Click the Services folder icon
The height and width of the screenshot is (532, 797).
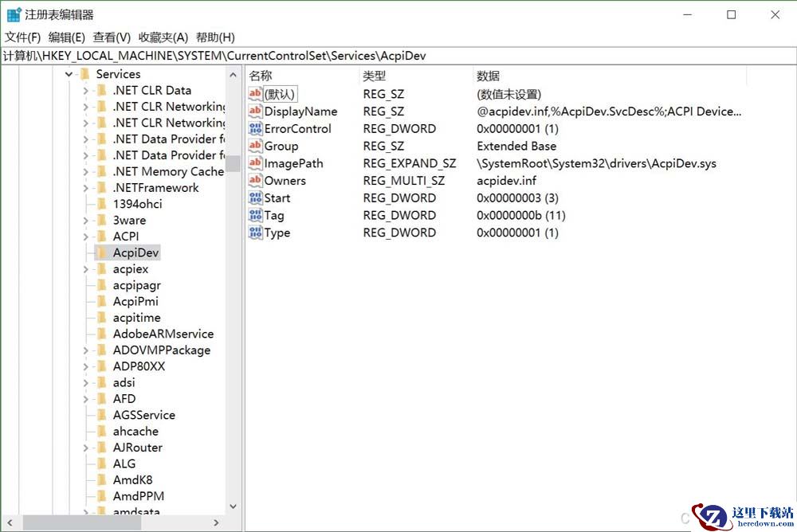click(x=85, y=74)
